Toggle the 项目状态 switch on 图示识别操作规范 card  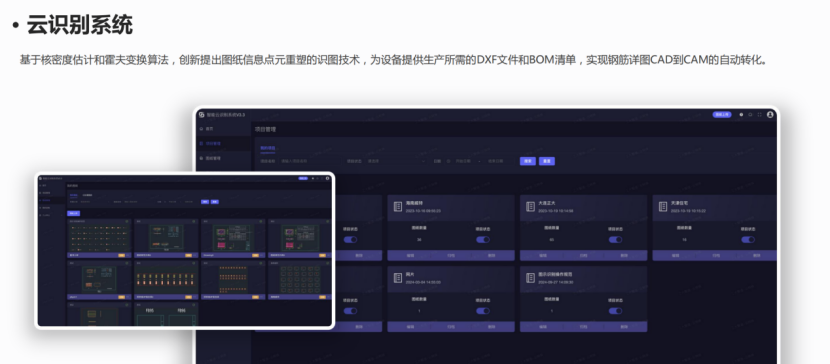[x=615, y=311]
